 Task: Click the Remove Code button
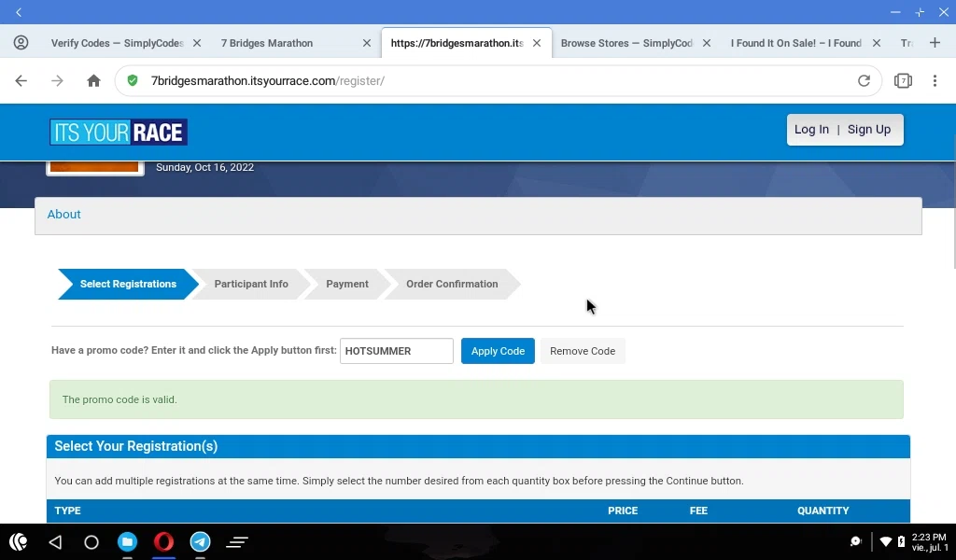point(583,351)
